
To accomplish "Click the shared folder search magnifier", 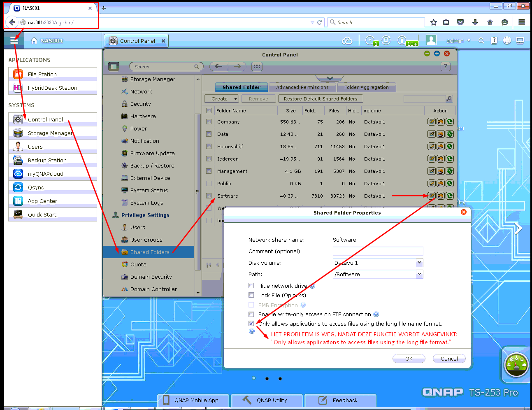I will 449,99.
